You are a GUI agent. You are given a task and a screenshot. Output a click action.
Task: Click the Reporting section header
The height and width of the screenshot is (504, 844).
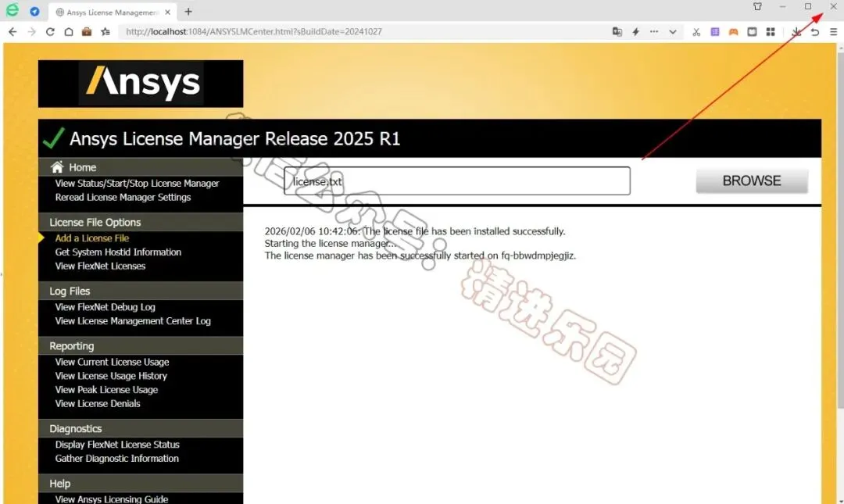click(x=141, y=345)
